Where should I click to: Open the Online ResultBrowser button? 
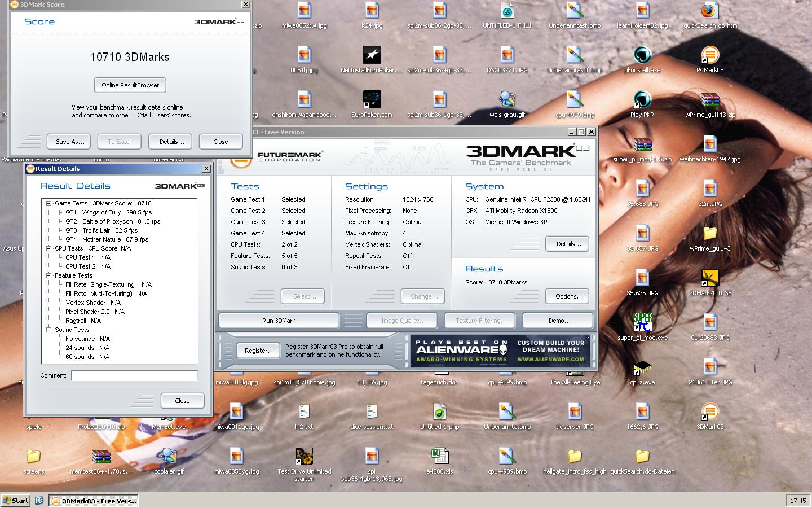tap(130, 85)
